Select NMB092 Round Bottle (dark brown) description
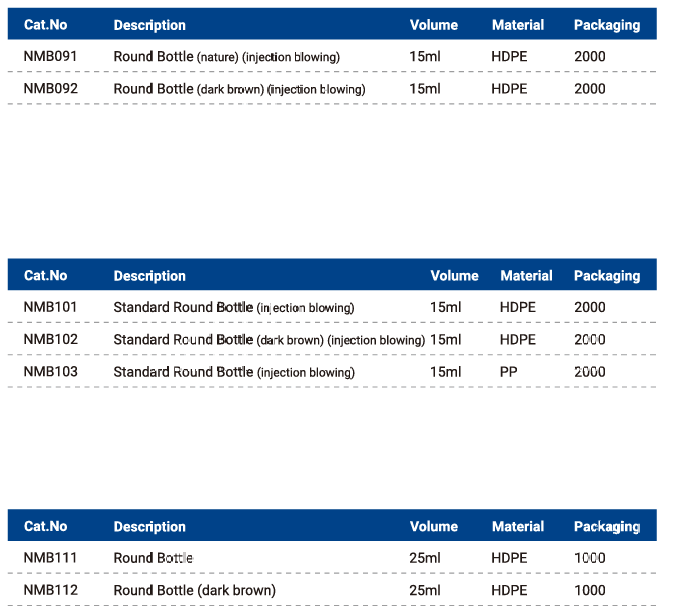690x610 pixels. pos(239,89)
